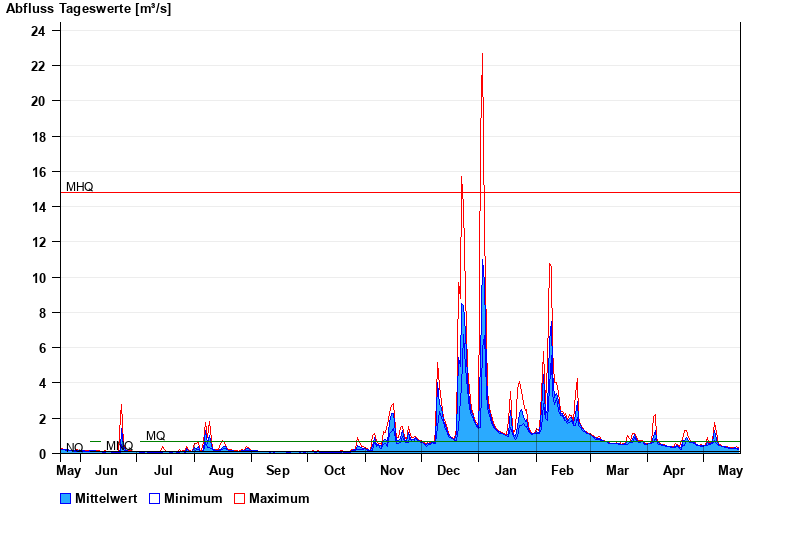The width and height of the screenshot is (800, 550).
Task: Click the Maximum legend red box
Action: [239, 498]
